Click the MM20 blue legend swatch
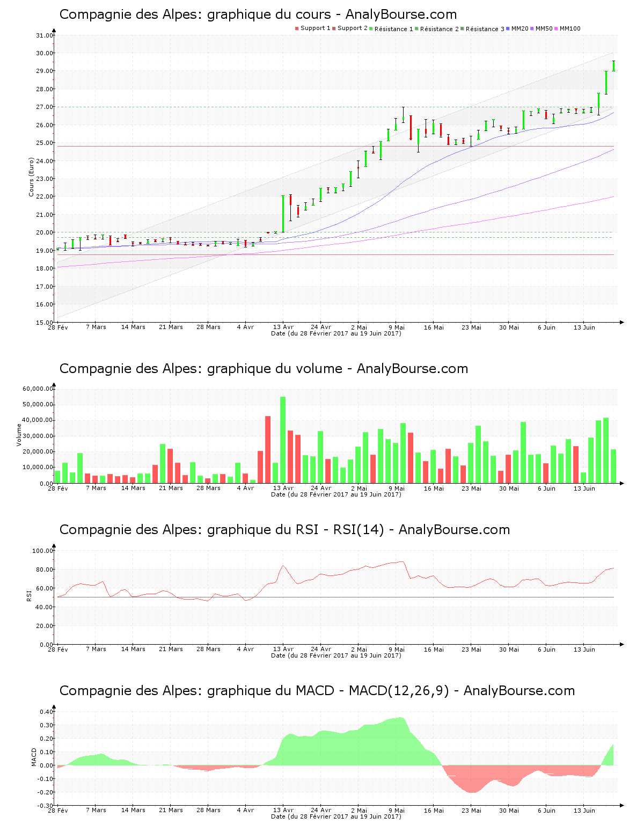Viewport: 644px width, 832px height. tap(508, 28)
